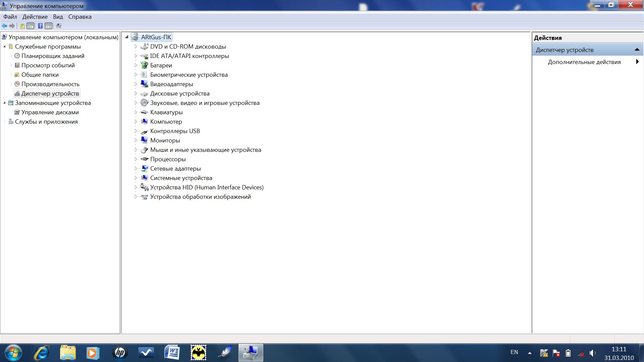This screenshot has height=362, width=644.
Task: Click the Forward arrow toolbar icon
Action: (x=12, y=26)
